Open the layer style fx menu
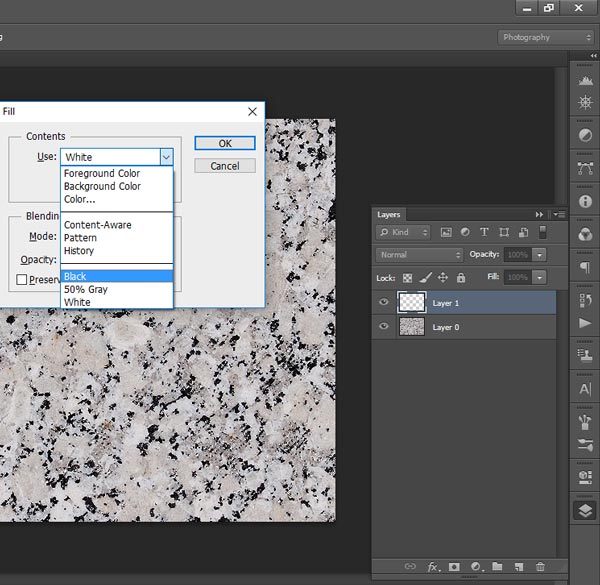 pyautogui.click(x=433, y=567)
